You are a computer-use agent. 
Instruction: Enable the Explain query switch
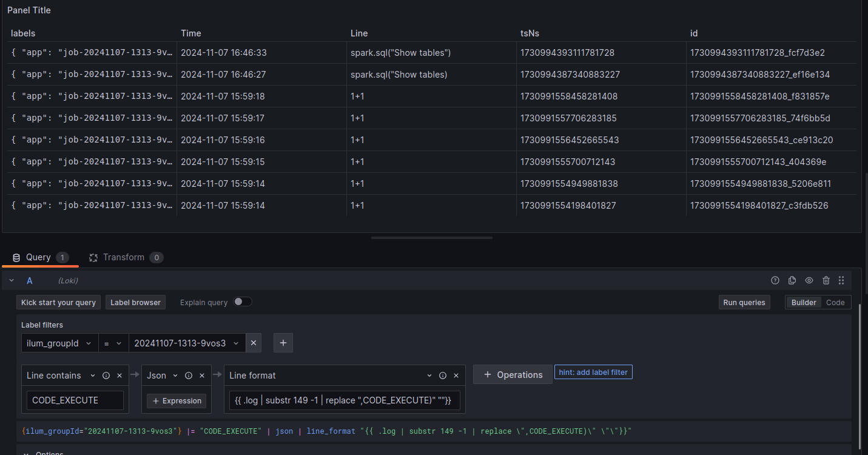click(x=243, y=302)
